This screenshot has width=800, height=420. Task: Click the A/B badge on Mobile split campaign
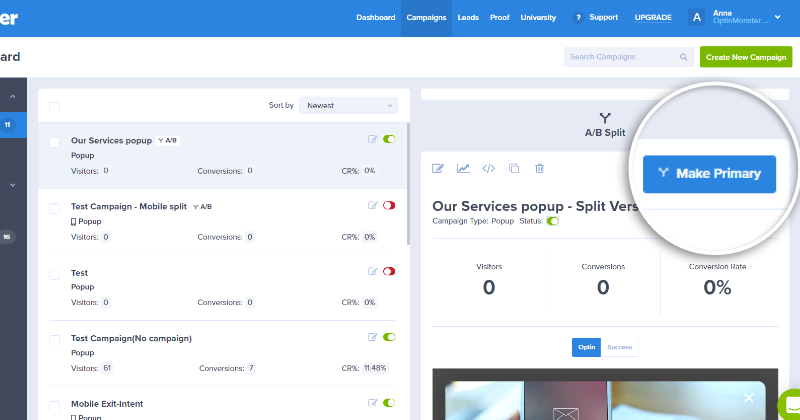click(x=203, y=207)
